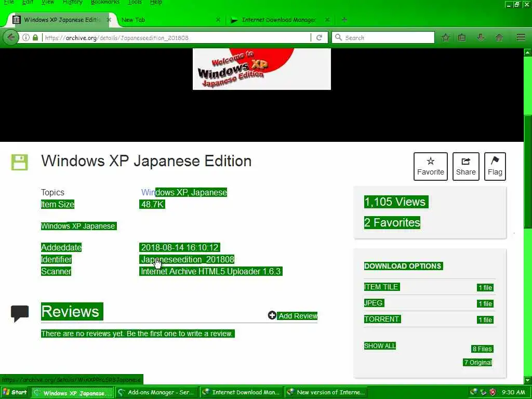Click the plus icon beside Add Review
Screen dimensions: 532x399
tap(272, 315)
